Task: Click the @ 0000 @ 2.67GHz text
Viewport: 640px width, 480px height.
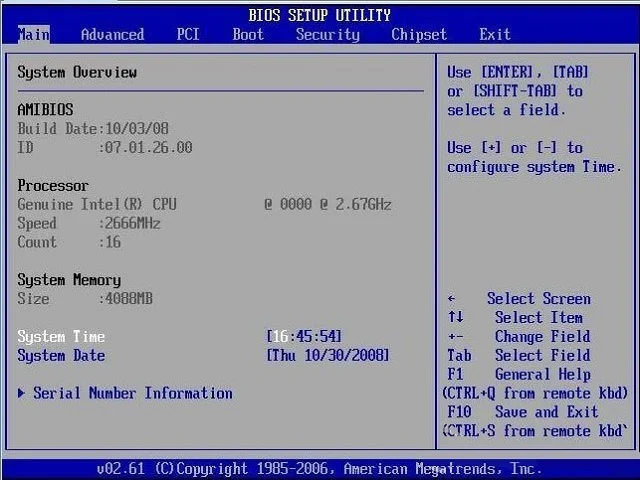Action: click(328, 204)
